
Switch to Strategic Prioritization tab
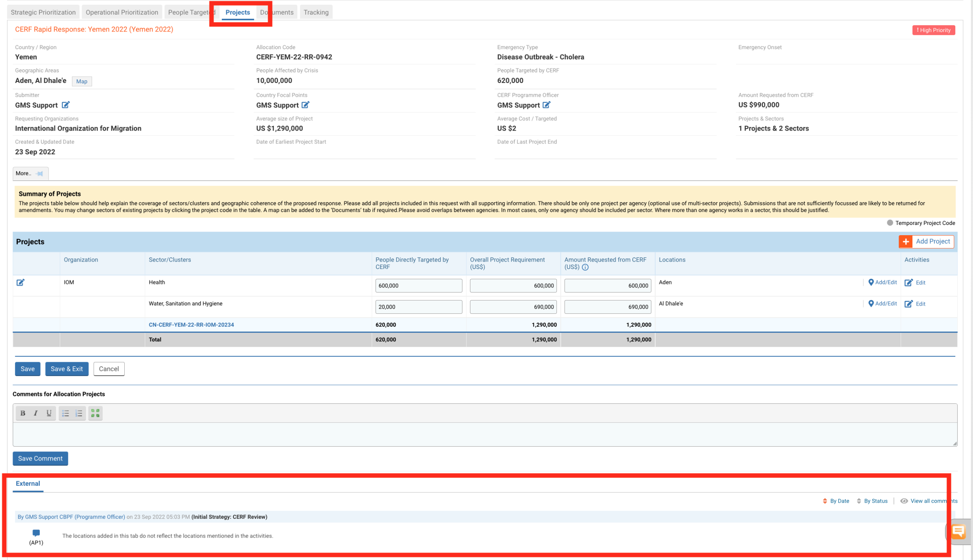click(x=43, y=12)
